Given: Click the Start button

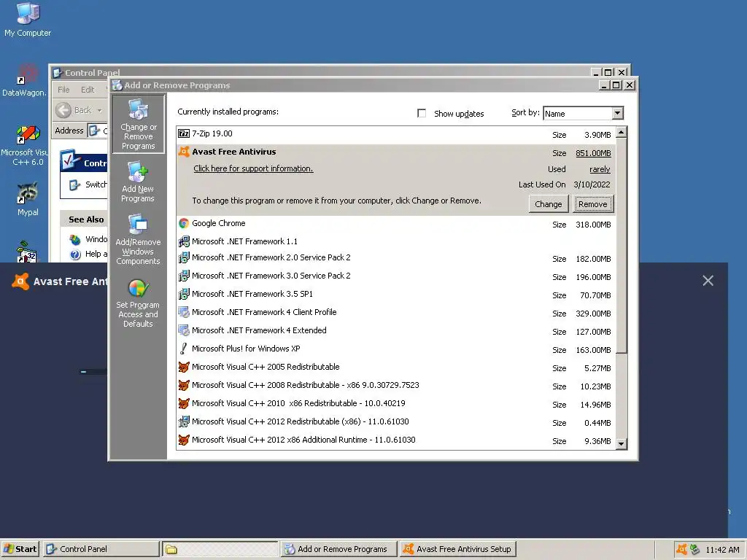Looking at the screenshot, I should pyautogui.click(x=20, y=549).
